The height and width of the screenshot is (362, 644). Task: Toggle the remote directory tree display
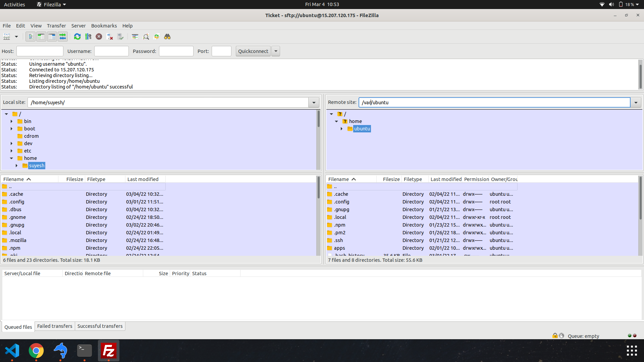(52, 37)
